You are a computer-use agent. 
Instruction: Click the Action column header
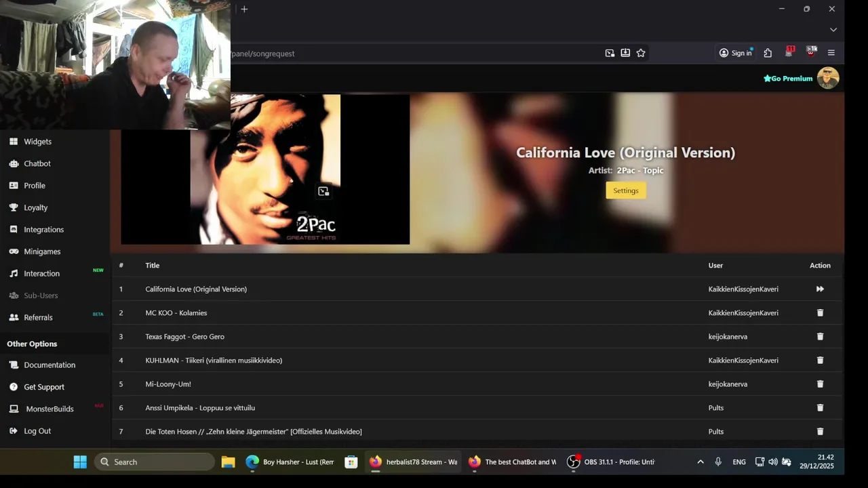tap(820, 266)
